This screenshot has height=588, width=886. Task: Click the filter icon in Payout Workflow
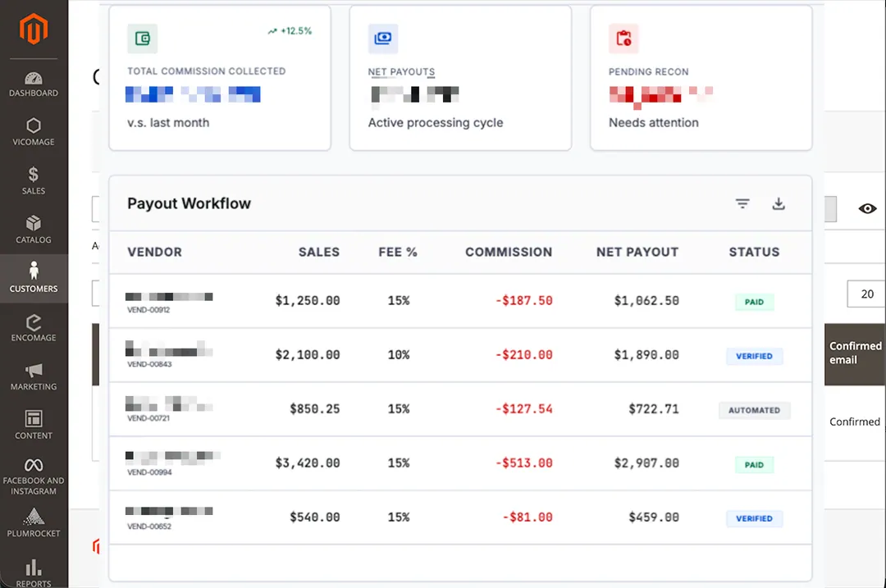pos(742,203)
